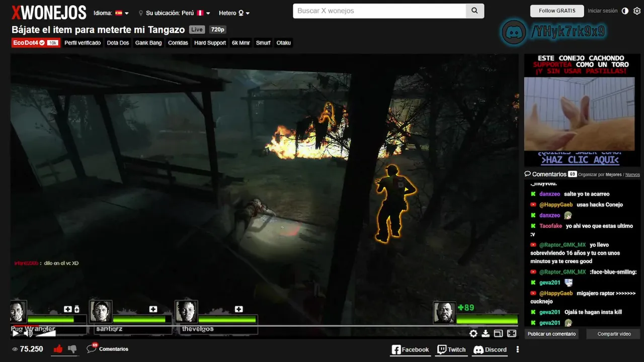
Task: Click the video download icon
Action: (x=486, y=333)
